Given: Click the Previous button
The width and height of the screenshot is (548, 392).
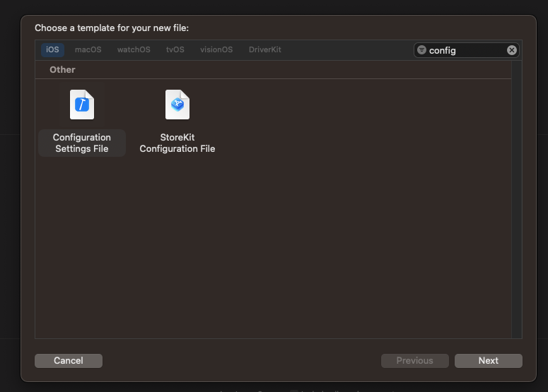Looking at the screenshot, I should (415, 361).
